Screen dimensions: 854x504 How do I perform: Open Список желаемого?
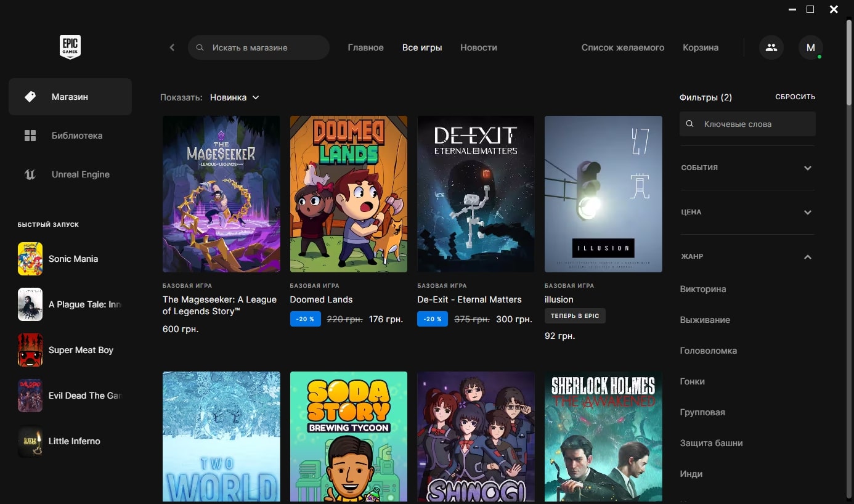pos(623,47)
